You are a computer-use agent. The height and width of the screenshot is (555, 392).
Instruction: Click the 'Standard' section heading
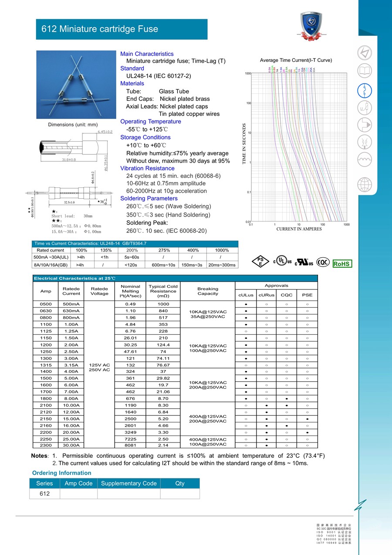[x=132, y=68]
